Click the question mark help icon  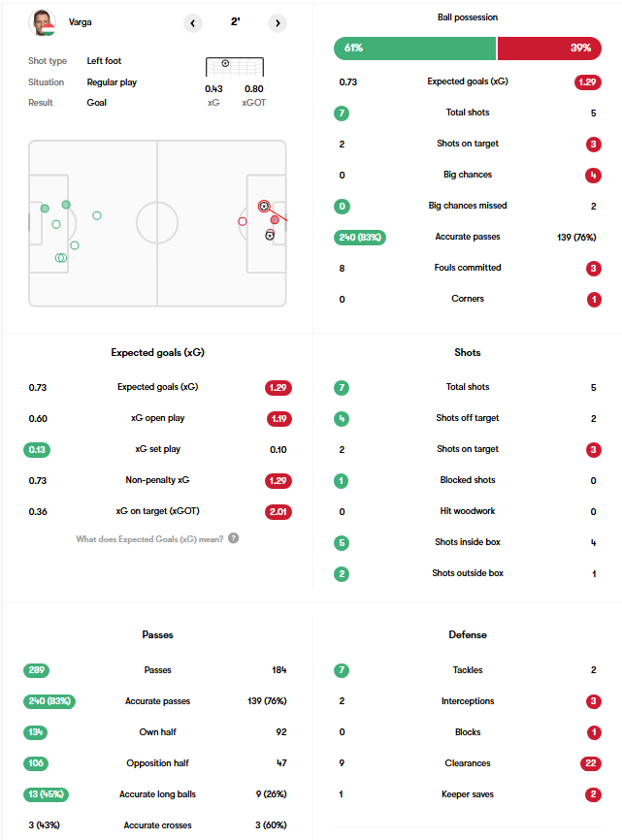coord(234,538)
